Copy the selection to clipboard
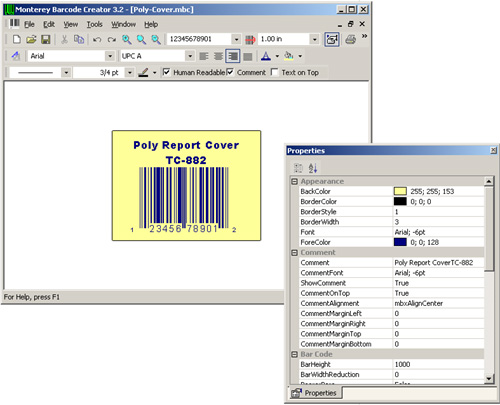Viewport: 500px width, 405px height. tap(79, 39)
